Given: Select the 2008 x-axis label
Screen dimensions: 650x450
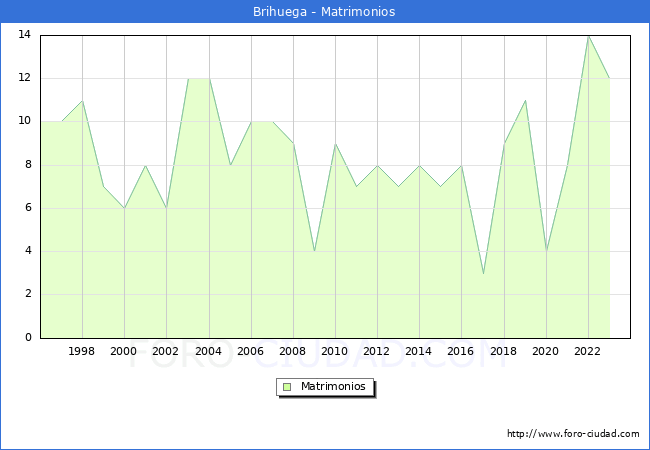Looking at the screenshot, I should 292,351.
